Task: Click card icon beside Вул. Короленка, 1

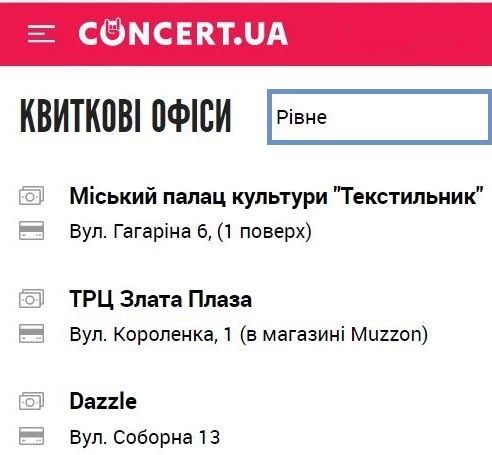Action: click(x=31, y=333)
